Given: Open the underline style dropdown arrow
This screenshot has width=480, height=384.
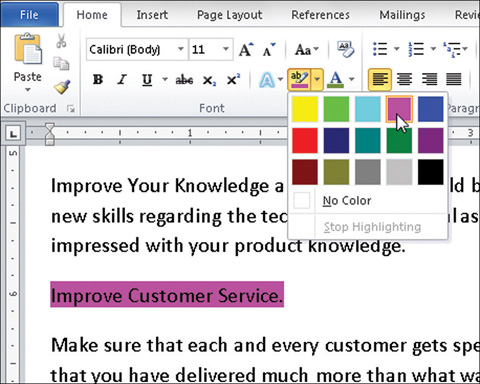Looking at the screenshot, I should point(165,79).
